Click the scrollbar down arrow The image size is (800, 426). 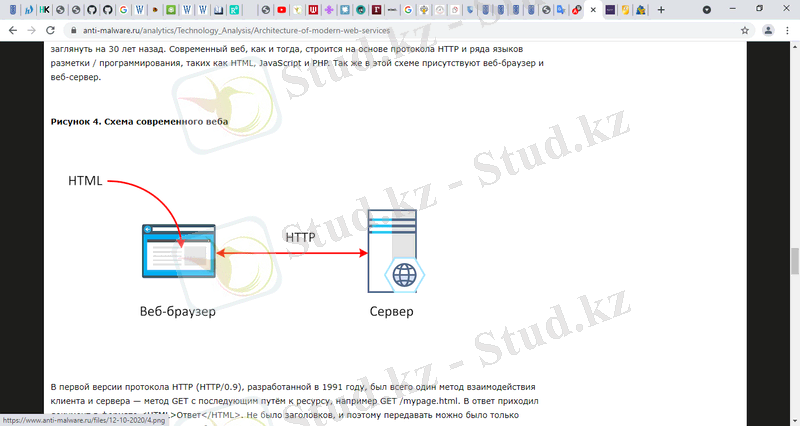tap(795, 421)
